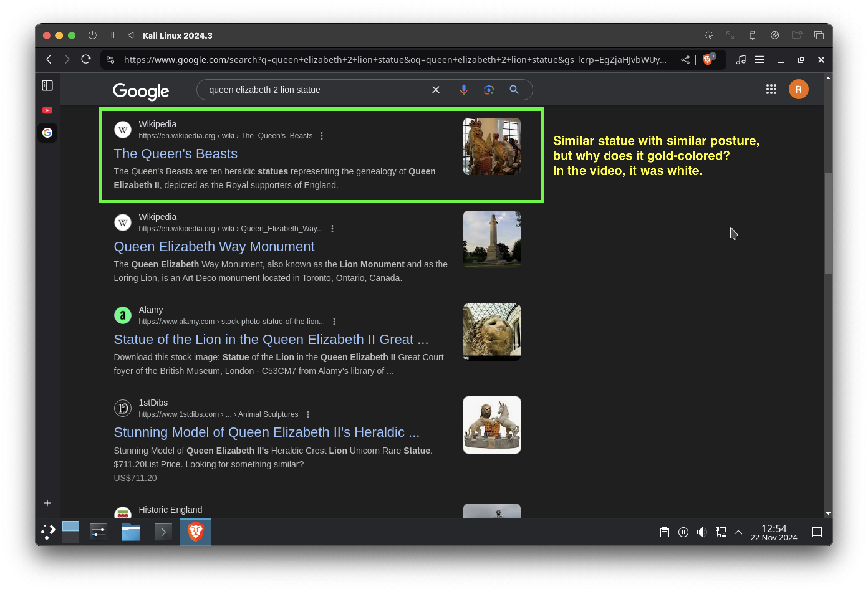Click the page vertical scrollbar thumb
The width and height of the screenshot is (868, 592).
click(828, 223)
